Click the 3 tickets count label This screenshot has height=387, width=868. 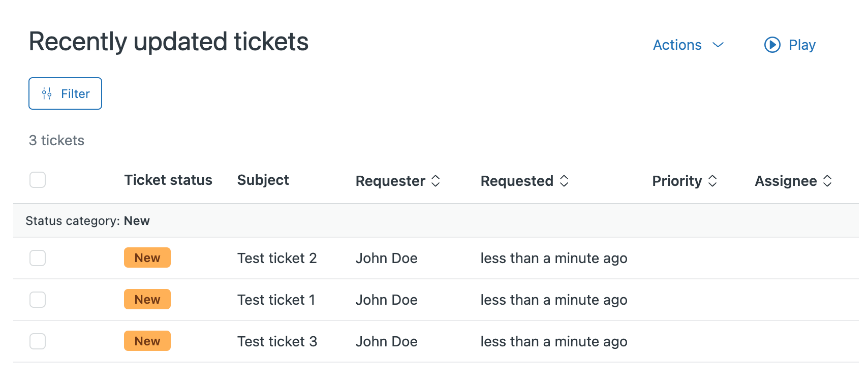click(x=56, y=141)
